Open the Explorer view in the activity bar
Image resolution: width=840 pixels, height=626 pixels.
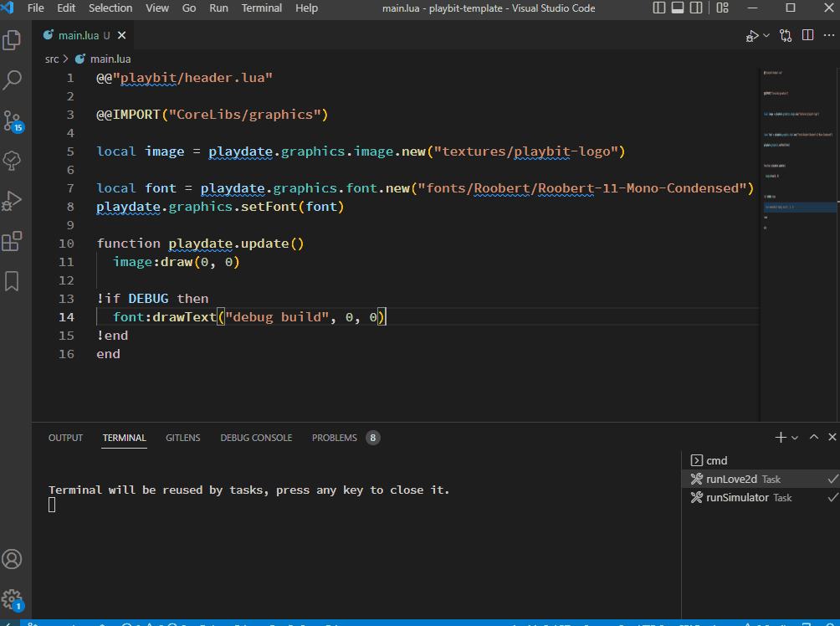coord(13,38)
